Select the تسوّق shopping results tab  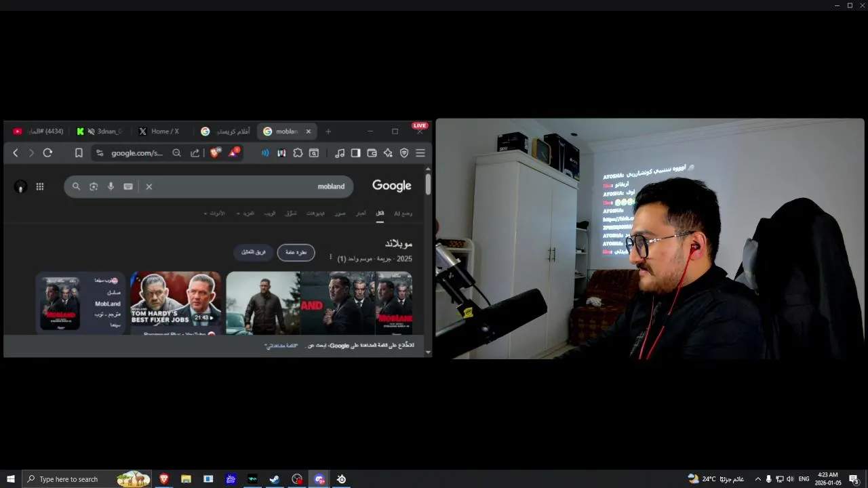click(x=291, y=213)
